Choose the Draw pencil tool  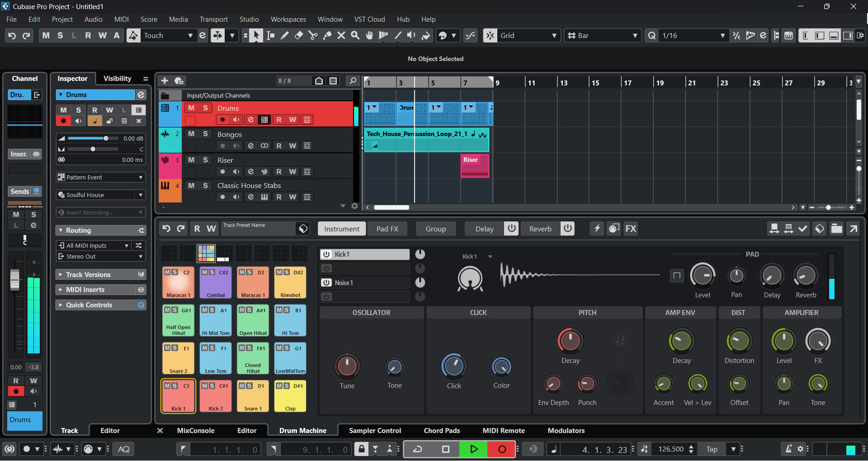[x=284, y=36]
